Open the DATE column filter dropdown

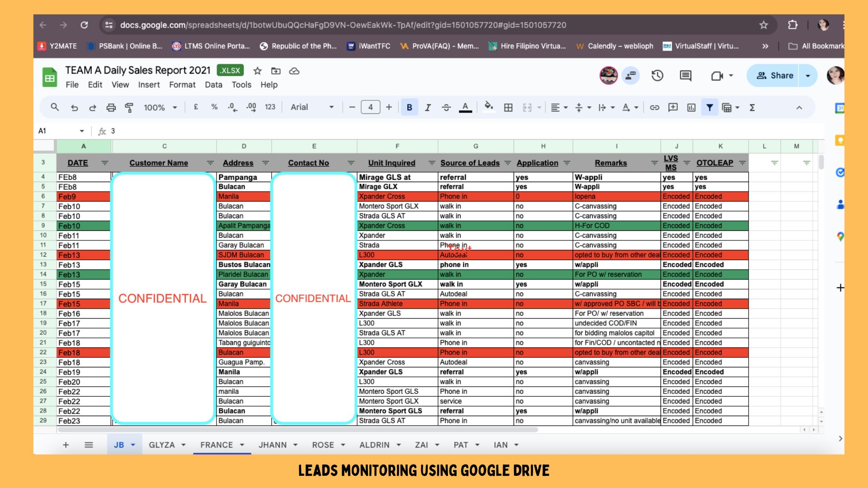coord(105,163)
